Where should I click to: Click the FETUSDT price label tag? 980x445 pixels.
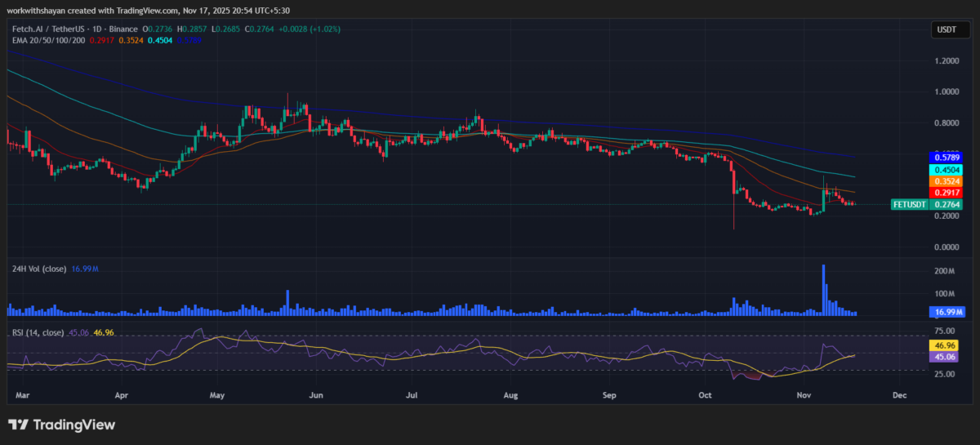click(908, 204)
